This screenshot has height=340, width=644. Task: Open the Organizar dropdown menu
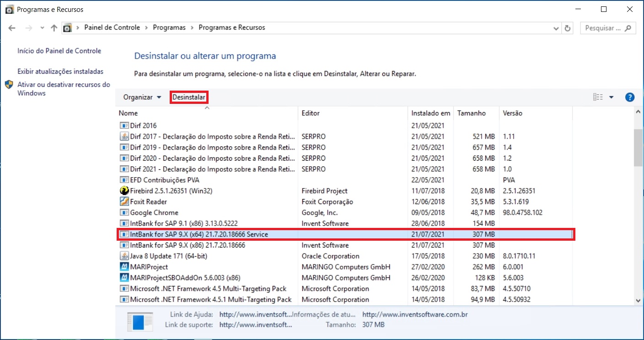142,97
